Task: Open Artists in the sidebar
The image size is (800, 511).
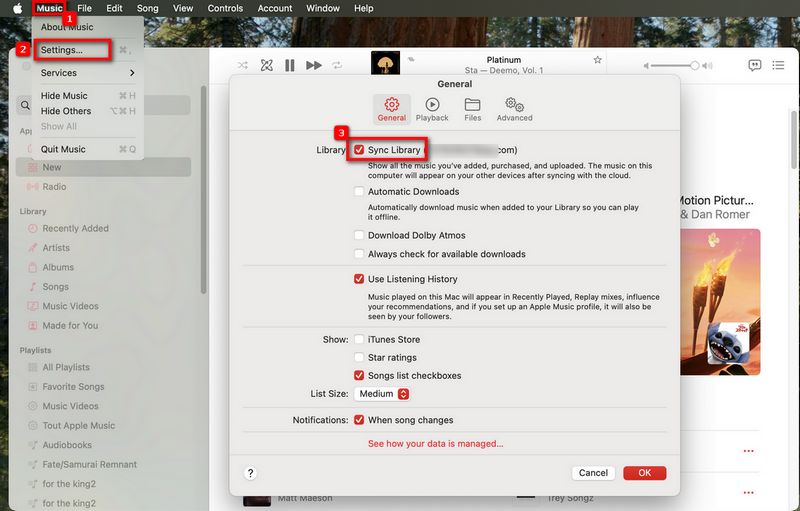Action: 104,248
